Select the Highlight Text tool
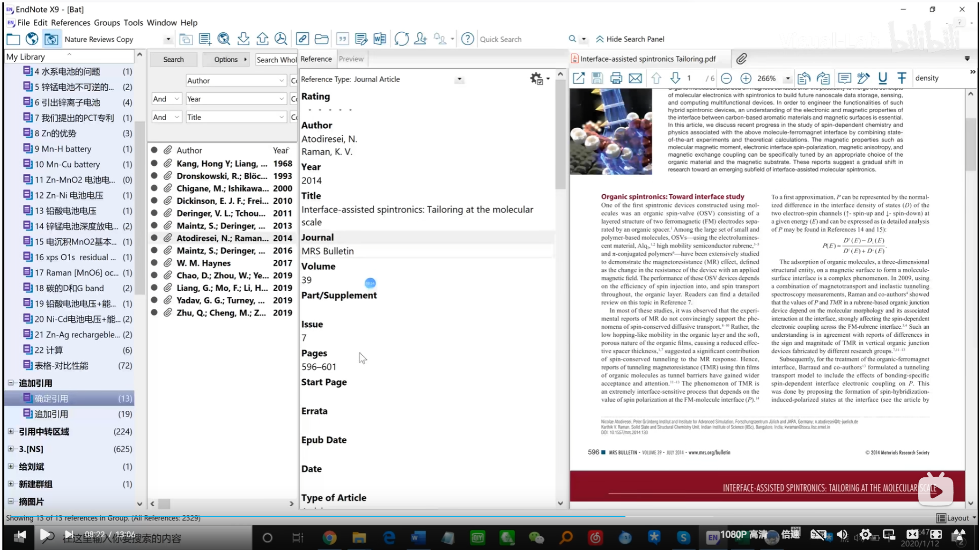This screenshot has height=550, width=980. [863, 78]
